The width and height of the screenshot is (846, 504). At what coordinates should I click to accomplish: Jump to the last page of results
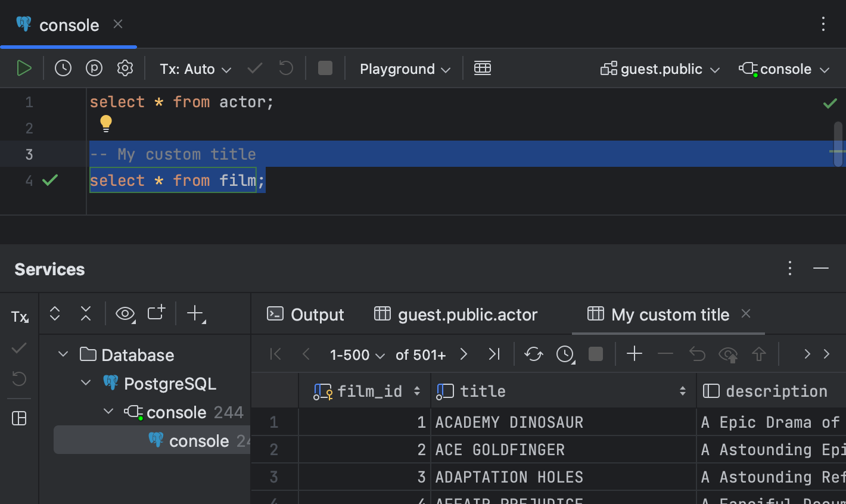tap(494, 354)
